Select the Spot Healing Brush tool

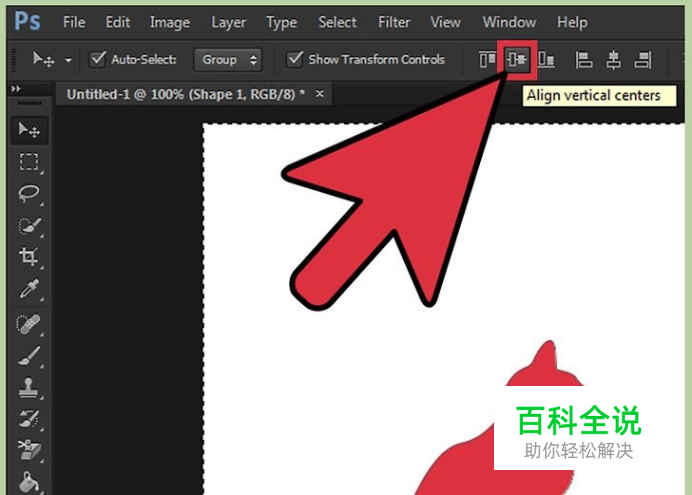click(29, 324)
